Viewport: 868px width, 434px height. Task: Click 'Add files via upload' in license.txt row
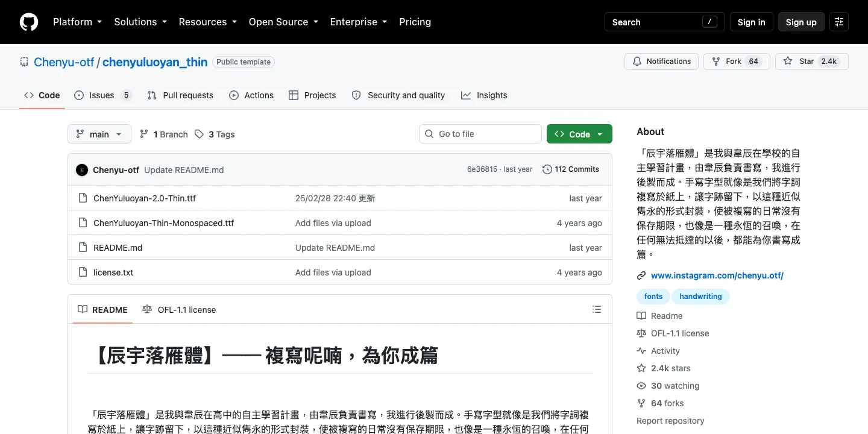point(333,272)
